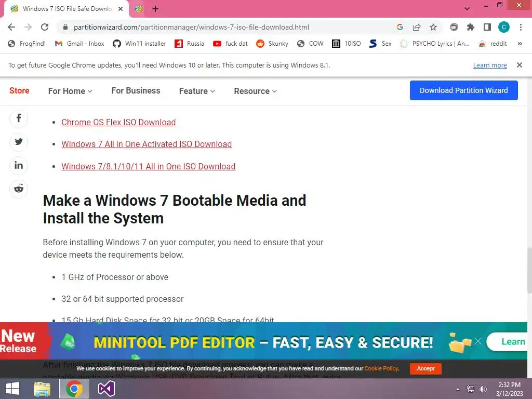Click the Chrome taskbar icon

(74, 389)
